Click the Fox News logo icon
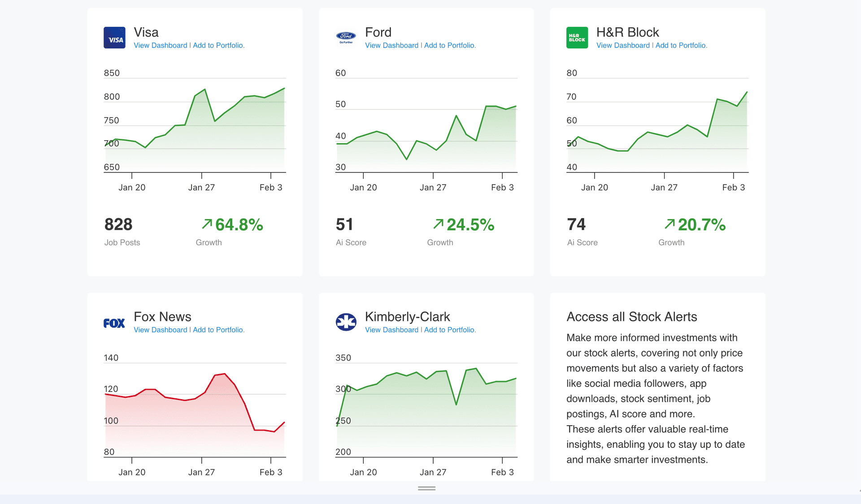 (x=114, y=323)
